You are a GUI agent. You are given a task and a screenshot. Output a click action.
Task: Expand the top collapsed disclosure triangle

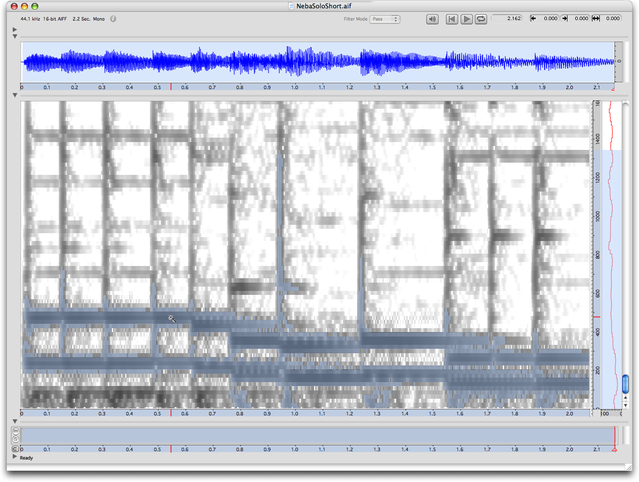(x=14, y=30)
